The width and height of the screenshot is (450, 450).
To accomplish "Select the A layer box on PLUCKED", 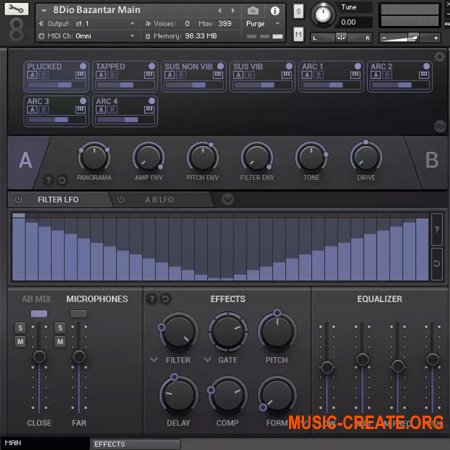I will [x=32, y=75].
